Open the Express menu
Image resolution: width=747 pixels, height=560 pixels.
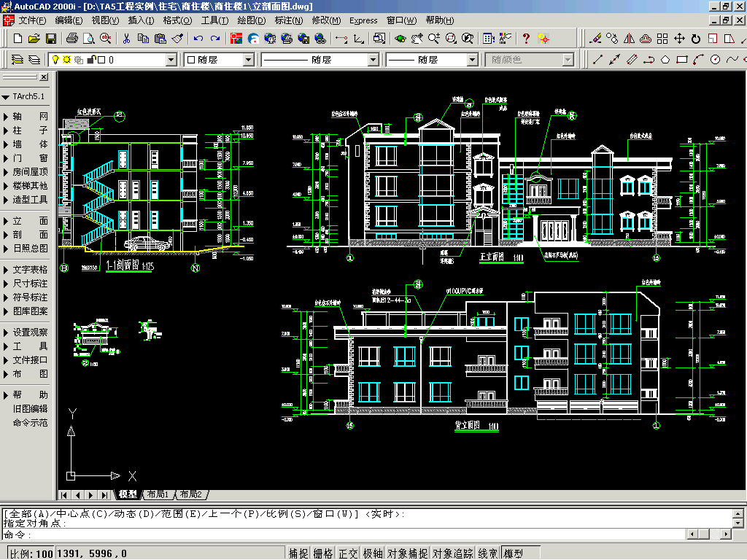[x=363, y=20]
